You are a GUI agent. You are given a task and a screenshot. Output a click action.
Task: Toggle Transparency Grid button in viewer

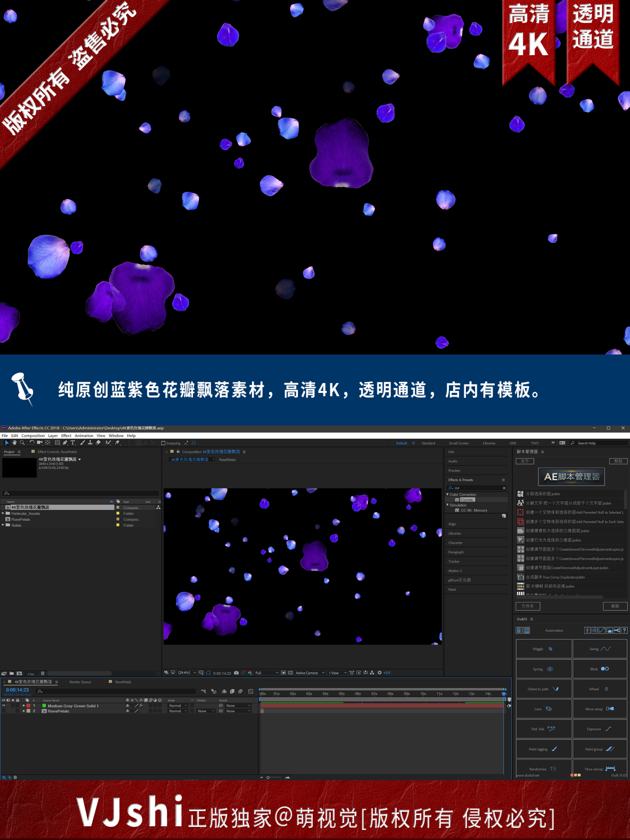290,673
